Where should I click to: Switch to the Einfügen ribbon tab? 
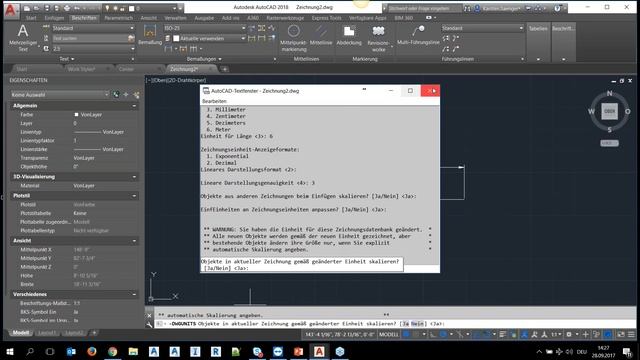point(54,18)
